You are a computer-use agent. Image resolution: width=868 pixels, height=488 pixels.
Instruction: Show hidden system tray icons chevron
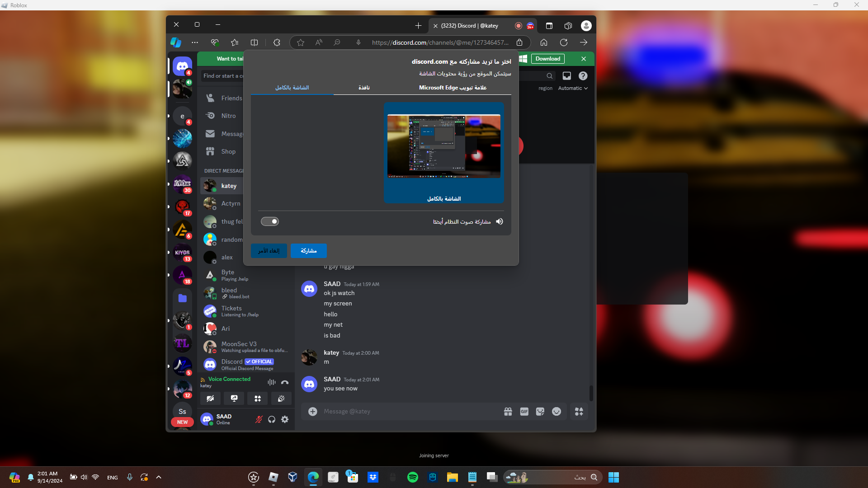pyautogui.click(x=159, y=477)
